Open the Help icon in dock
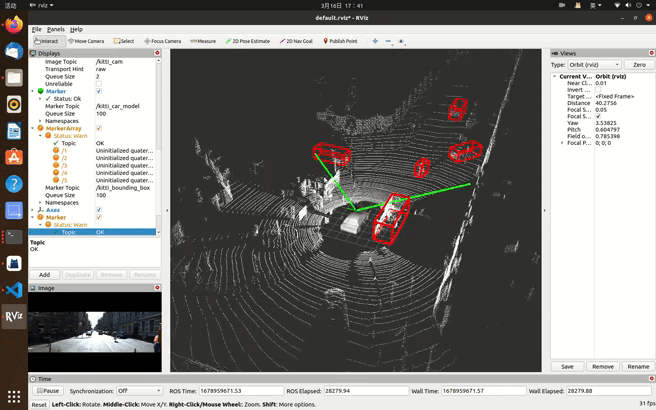Viewport: 656px width, 410px height. 14,184
